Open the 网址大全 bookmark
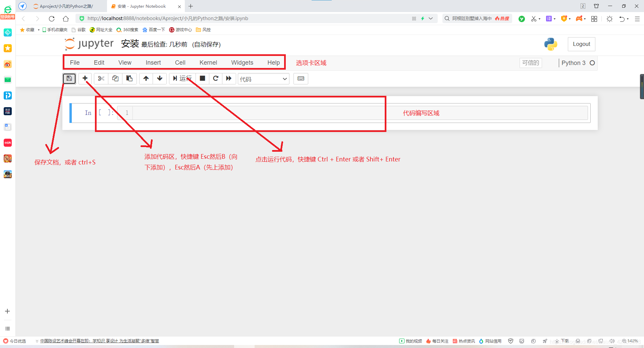The height and width of the screenshot is (348, 644). point(101,30)
